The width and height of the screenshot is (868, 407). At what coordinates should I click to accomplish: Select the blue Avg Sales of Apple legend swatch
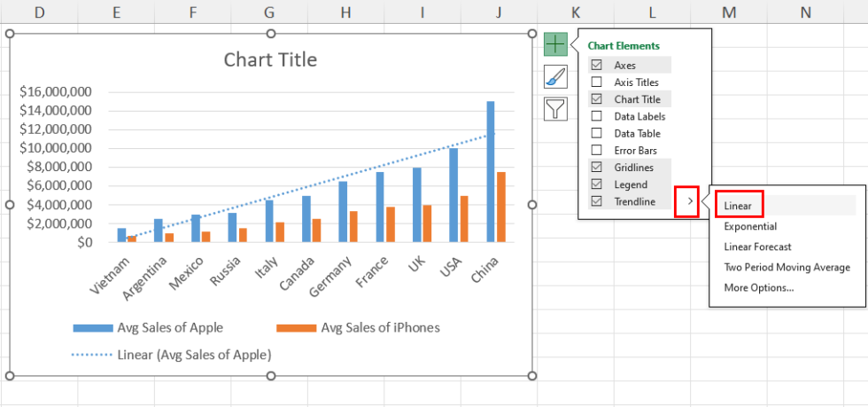click(93, 328)
